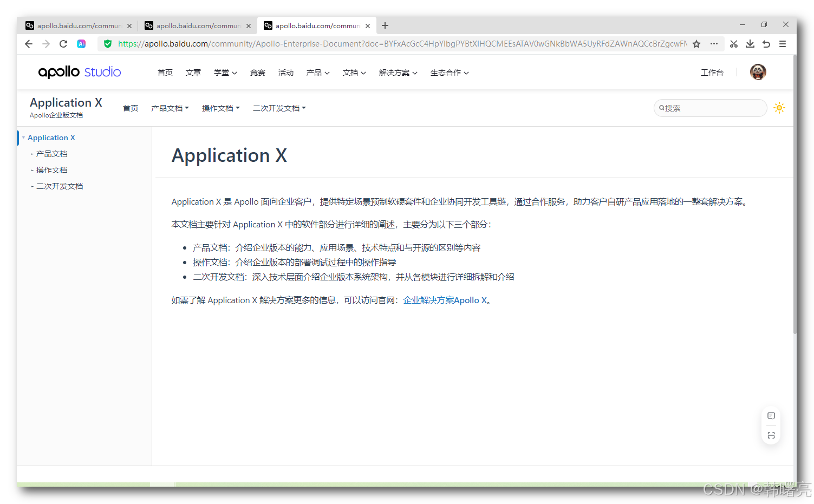Close the first apollo.baidu.com tab

tap(129, 25)
